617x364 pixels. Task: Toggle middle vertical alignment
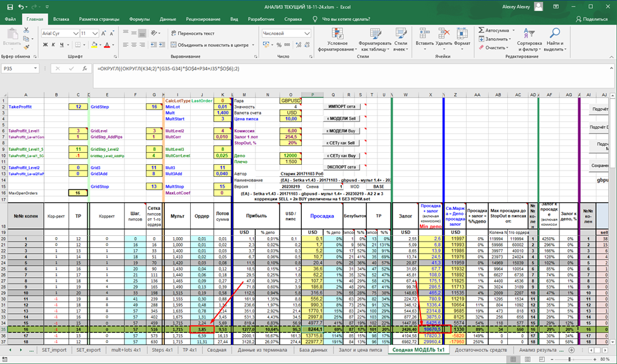134,33
